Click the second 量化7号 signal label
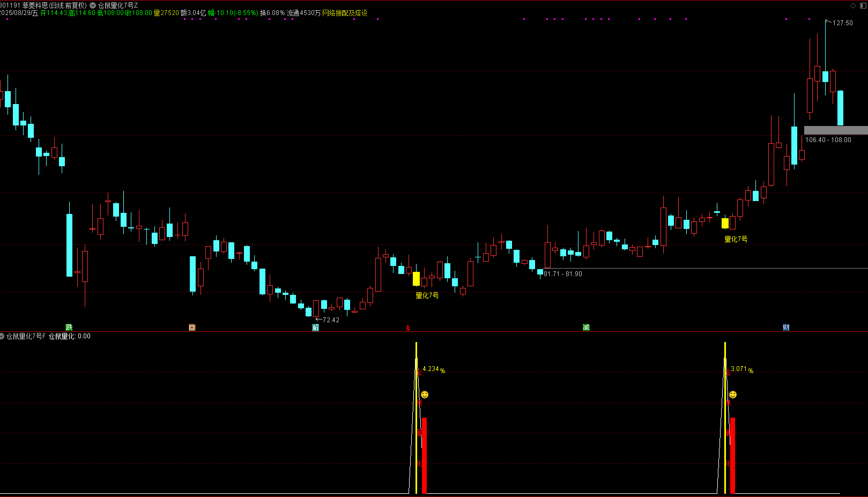Screen dimensions: 868x497 click(x=736, y=239)
